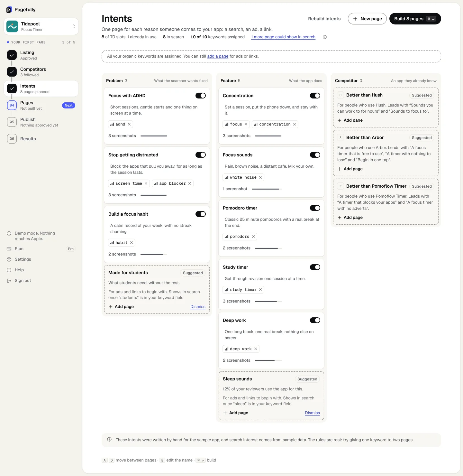Remove the deep work keyword
Screen dimensions: 463x476
[256, 349]
